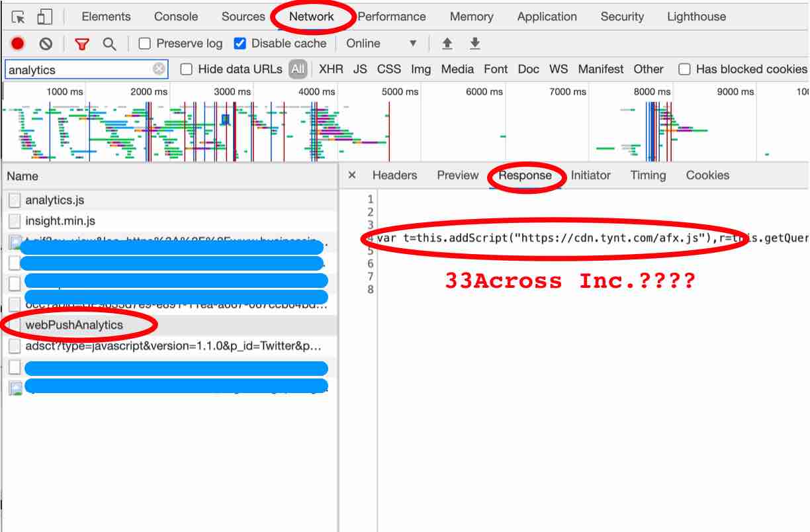This screenshot has height=532, width=810.
Task: Export HAR file with download arrow
Action: 474,44
